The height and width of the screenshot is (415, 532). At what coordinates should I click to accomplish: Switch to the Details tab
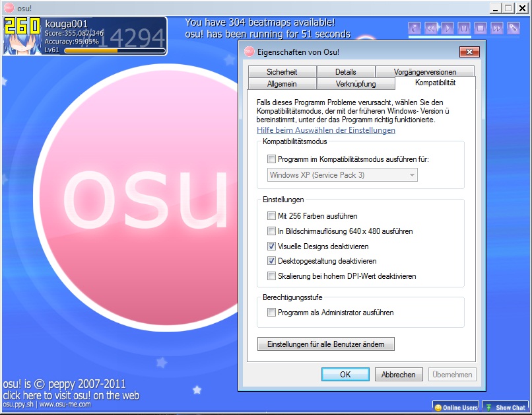(346, 71)
